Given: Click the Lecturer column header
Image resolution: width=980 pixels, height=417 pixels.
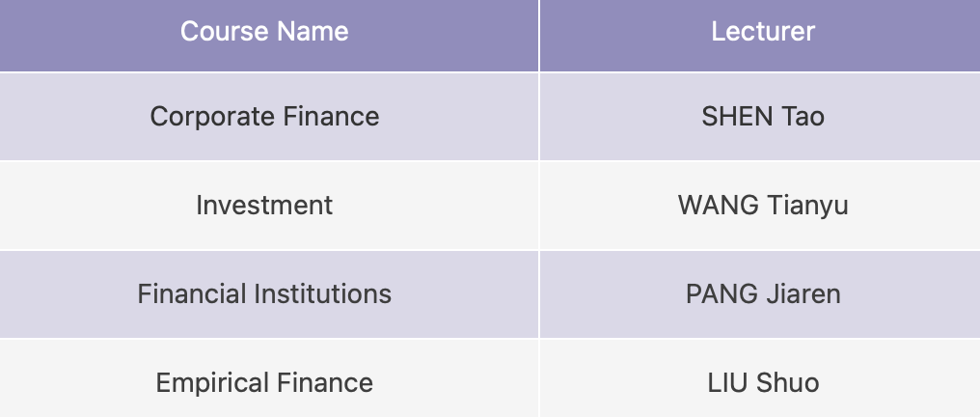Looking at the screenshot, I should tap(762, 31).
